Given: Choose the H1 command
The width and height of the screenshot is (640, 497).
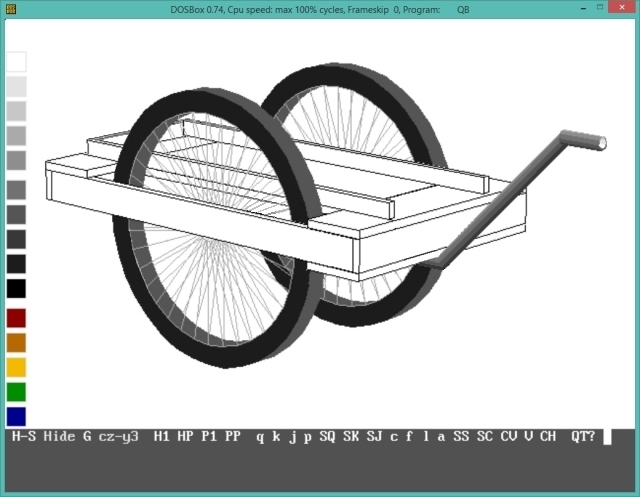Looking at the screenshot, I should pyautogui.click(x=162, y=437).
